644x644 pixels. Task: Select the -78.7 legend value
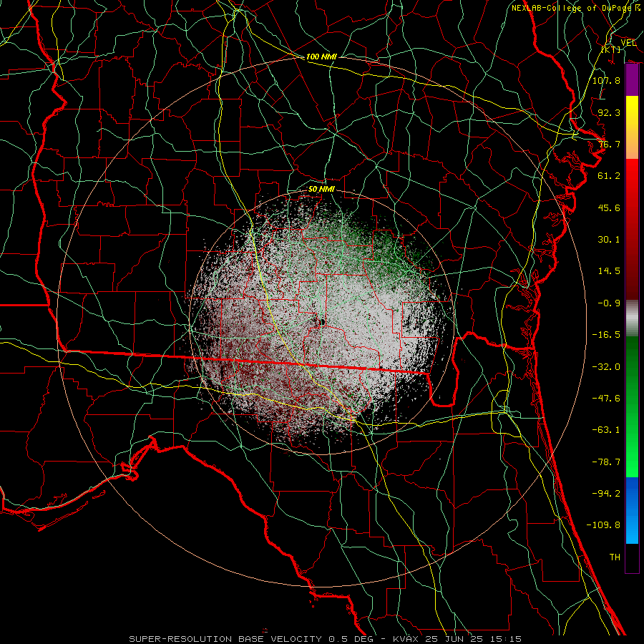point(606,462)
